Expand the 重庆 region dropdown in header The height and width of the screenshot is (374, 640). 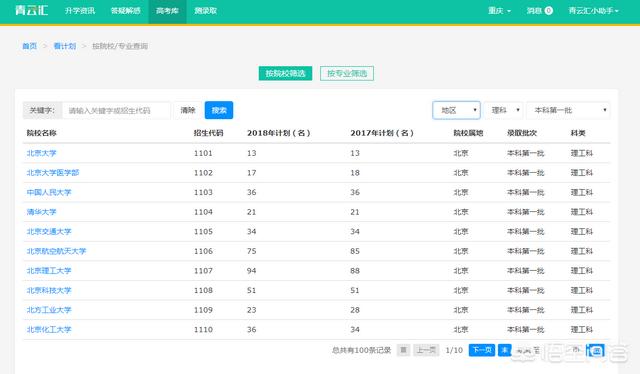(499, 11)
